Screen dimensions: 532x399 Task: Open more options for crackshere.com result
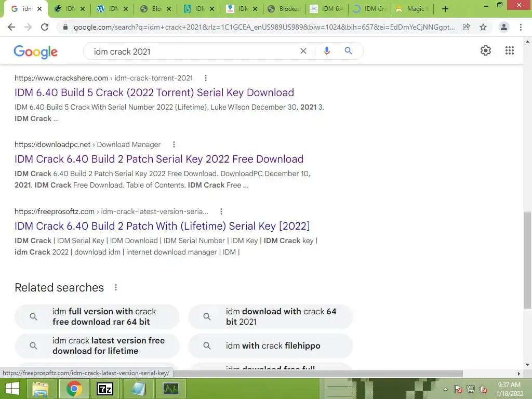[206, 78]
